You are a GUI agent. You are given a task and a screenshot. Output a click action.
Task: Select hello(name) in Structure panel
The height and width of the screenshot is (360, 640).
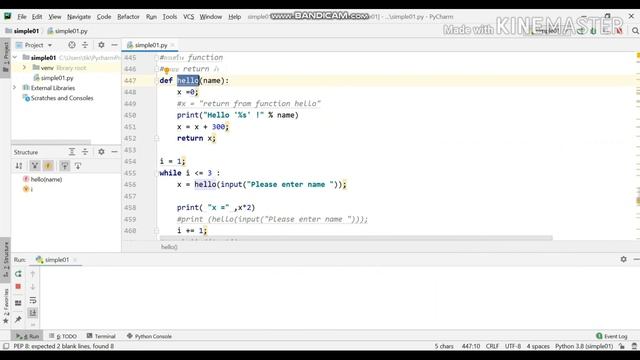(42, 179)
